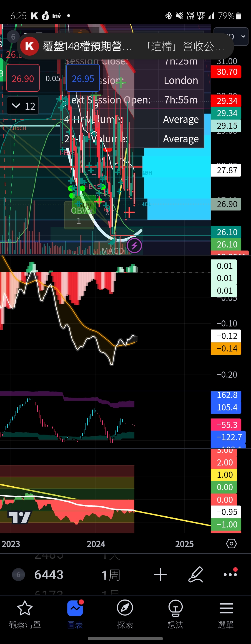Tap the 24-Hr Volume Average cell
251x644 pixels.
181,138
